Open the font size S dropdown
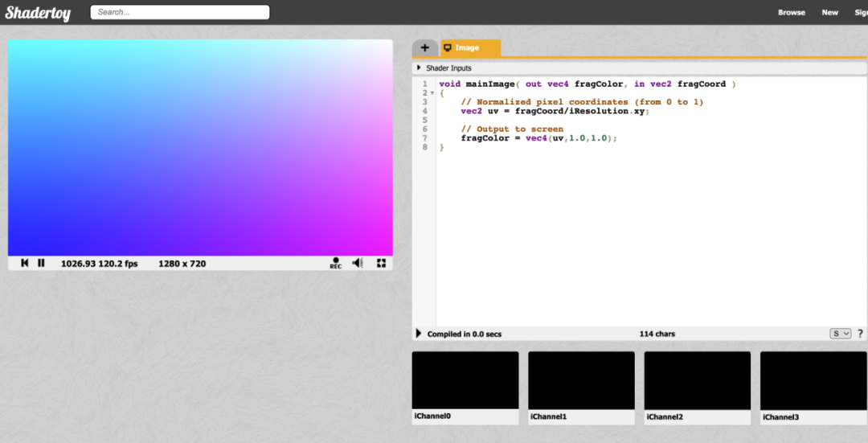868x443 pixels. [840, 334]
